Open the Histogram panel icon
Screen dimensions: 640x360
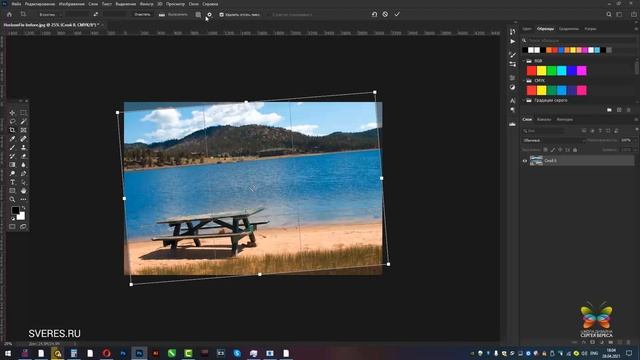point(513,124)
